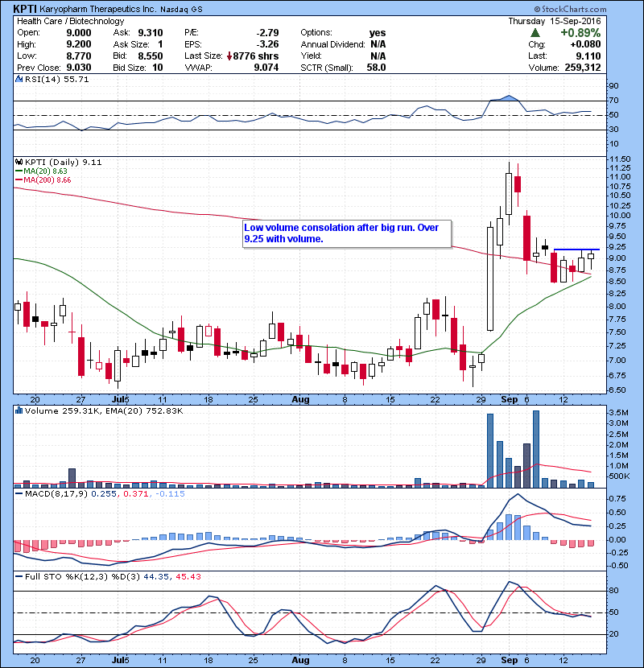The width and height of the screenshot is (644, 668).
Task: Click the red MA(200) line marker
Action: (19, 180)
